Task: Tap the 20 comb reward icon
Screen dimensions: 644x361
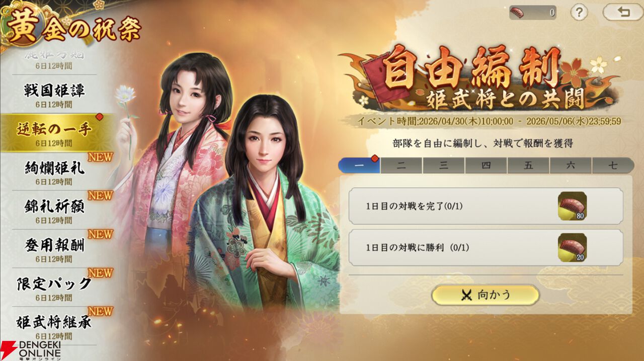Action: 573,247
